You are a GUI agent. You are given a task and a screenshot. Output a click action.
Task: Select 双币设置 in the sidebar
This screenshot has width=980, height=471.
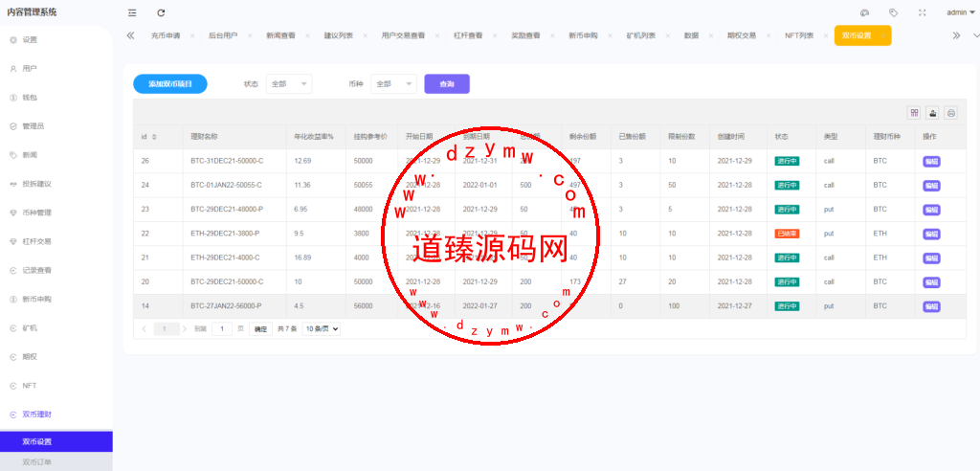(56, 441)
